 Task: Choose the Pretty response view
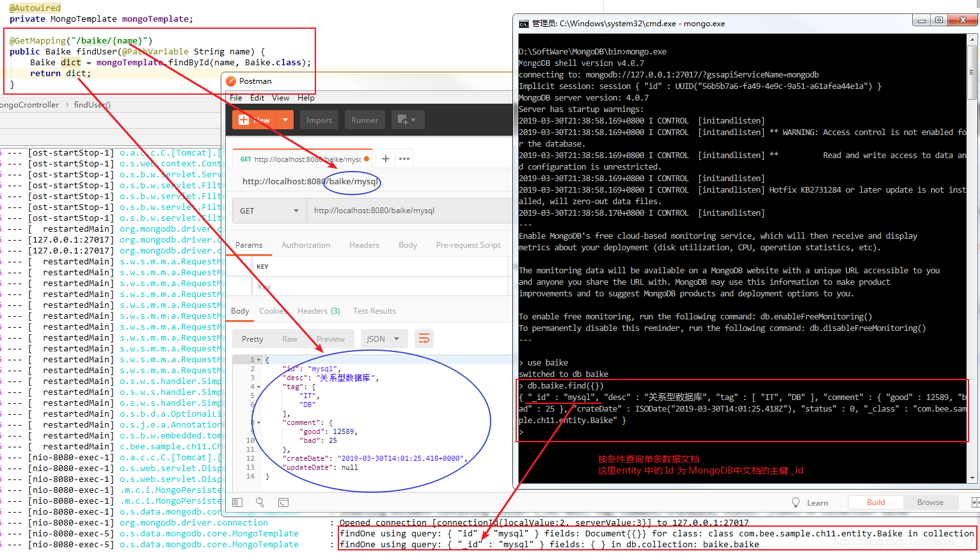[x=252, y=339]
